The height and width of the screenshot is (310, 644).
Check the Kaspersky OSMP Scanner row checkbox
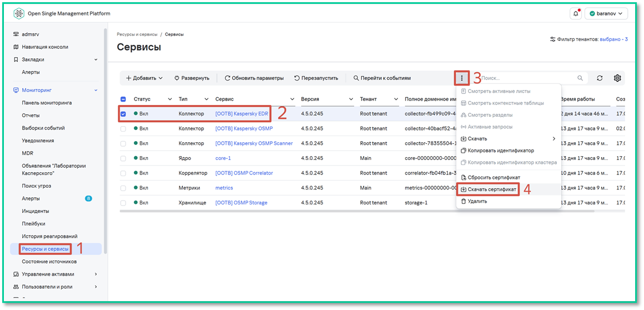click(123, 143)
